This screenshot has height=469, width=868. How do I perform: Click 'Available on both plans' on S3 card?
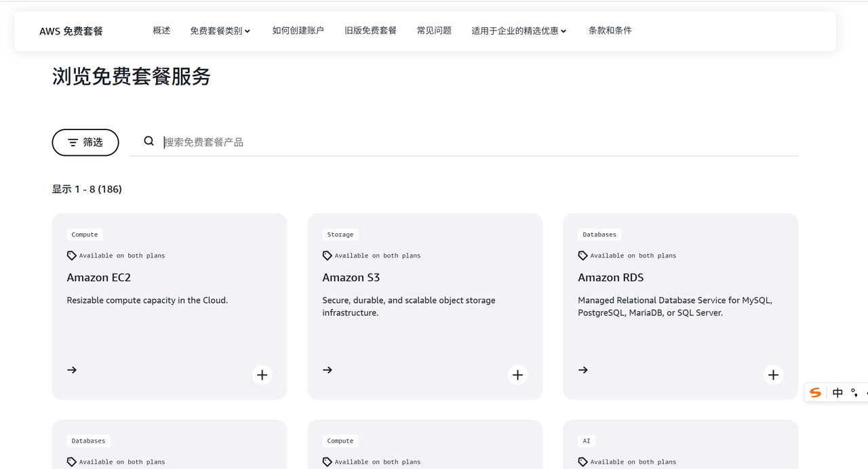coord(378,256)
